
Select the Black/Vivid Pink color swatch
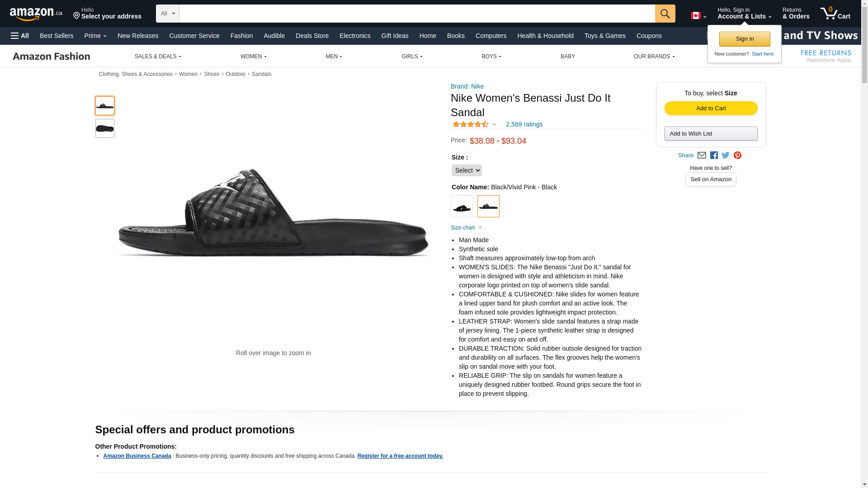point(488,206)
